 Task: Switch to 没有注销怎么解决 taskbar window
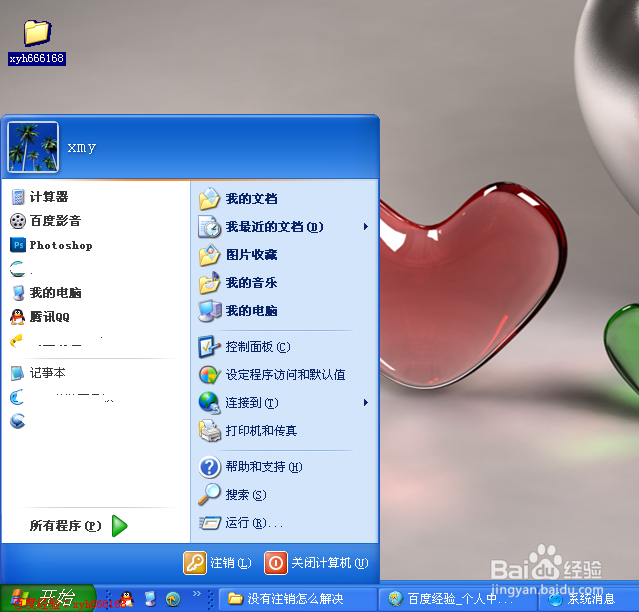[x=298, y=599]
